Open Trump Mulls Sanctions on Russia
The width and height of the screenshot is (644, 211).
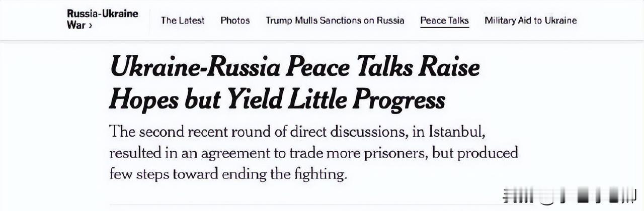click(x=335, y=21)
